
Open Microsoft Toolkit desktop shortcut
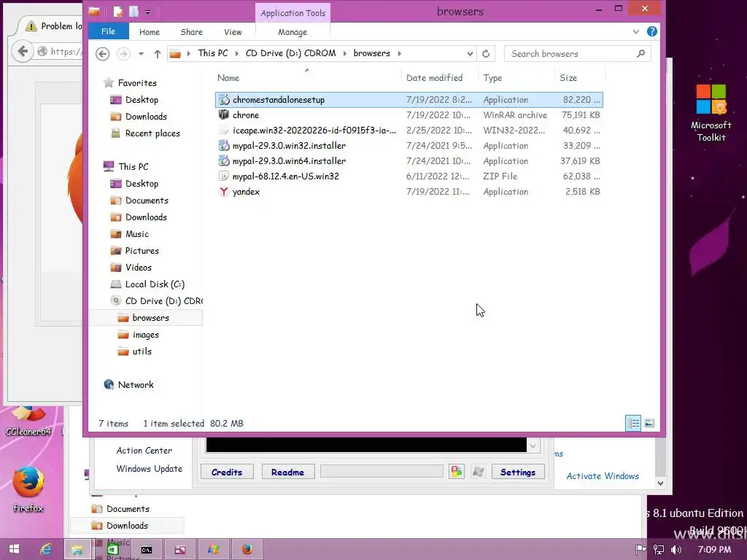711,113
